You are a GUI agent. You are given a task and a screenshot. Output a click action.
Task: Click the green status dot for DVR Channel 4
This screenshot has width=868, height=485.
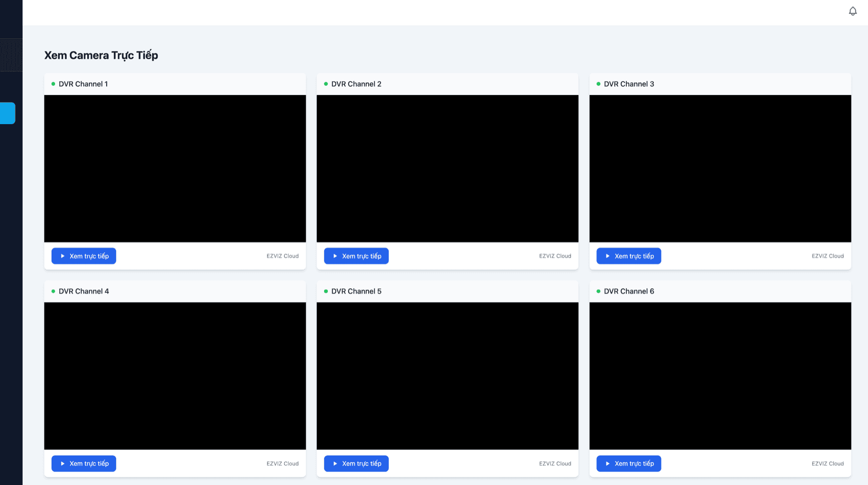click(53, 291)
